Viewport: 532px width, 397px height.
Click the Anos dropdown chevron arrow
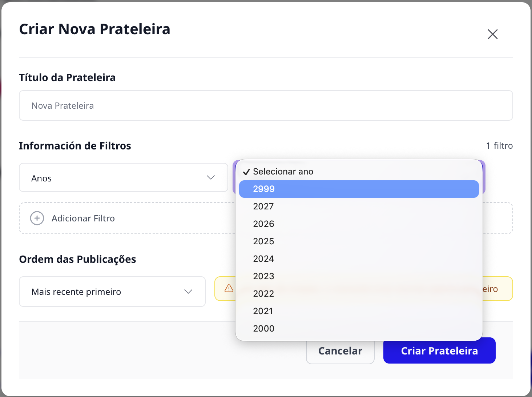[x=211, y=177]
